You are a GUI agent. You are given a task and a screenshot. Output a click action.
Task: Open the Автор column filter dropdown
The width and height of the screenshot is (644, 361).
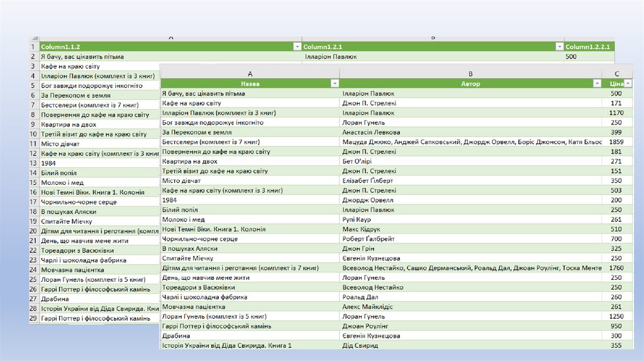tap(597, 84)
